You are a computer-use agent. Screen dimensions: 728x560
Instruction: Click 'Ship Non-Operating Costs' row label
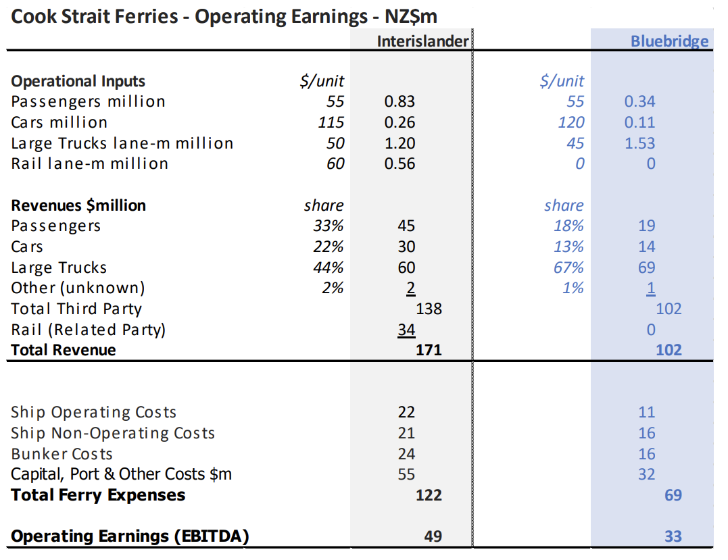tap(114, 433)
